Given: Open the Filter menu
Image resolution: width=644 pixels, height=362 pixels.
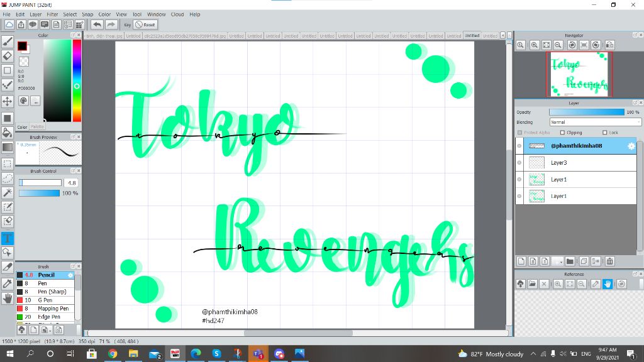Looking at the screenshot, I should [x=53, y=14].
